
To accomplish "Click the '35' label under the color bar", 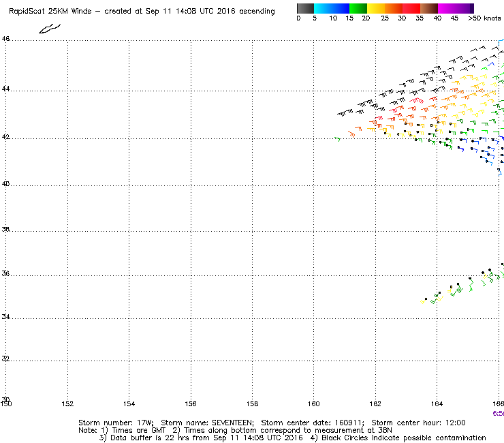I will 420,18.
